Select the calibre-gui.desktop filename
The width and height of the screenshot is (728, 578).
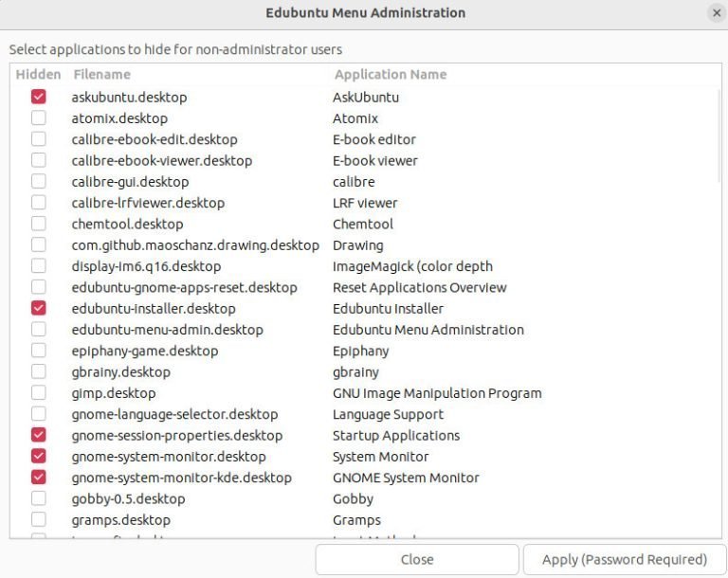click(130, 182)
